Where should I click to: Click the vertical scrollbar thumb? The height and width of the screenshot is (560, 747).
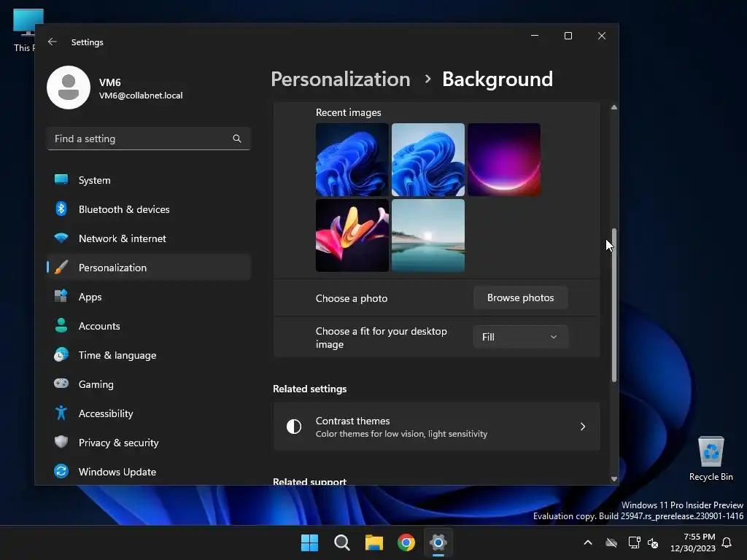[614, 305]
